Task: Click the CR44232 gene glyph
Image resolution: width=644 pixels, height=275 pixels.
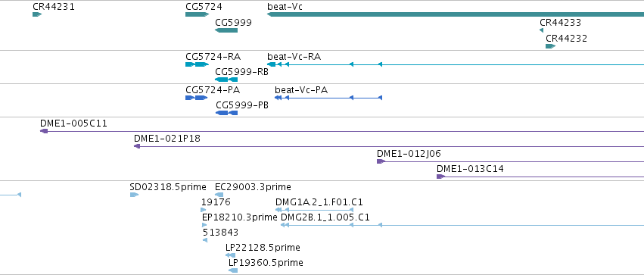Action: click(550, 46)
